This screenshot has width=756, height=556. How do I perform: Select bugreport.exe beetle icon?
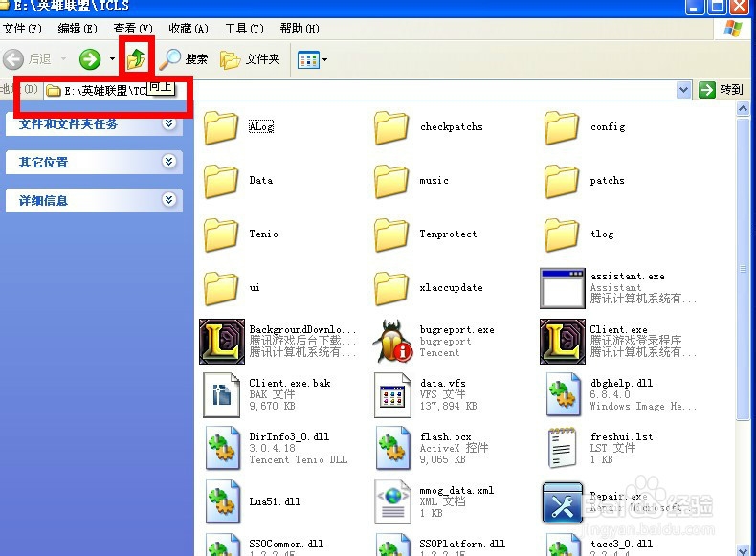(x=392, y=341)
